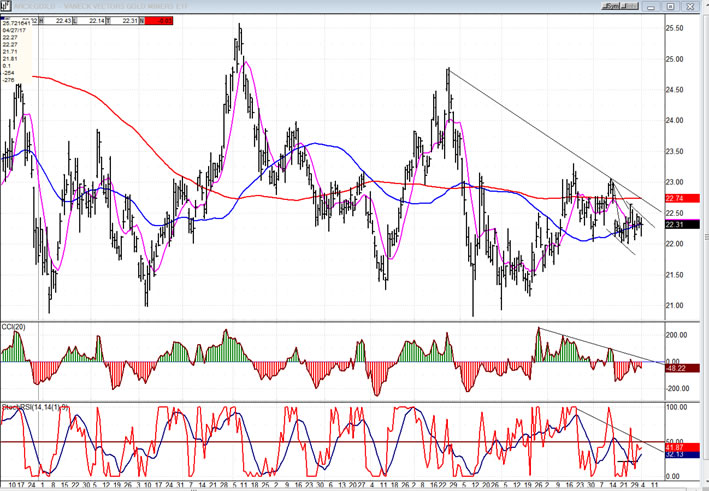The image size is (709, 491).
Task: Click the 100.00 level on Stoch RSI axis
Action: click(x=676, y=409)
